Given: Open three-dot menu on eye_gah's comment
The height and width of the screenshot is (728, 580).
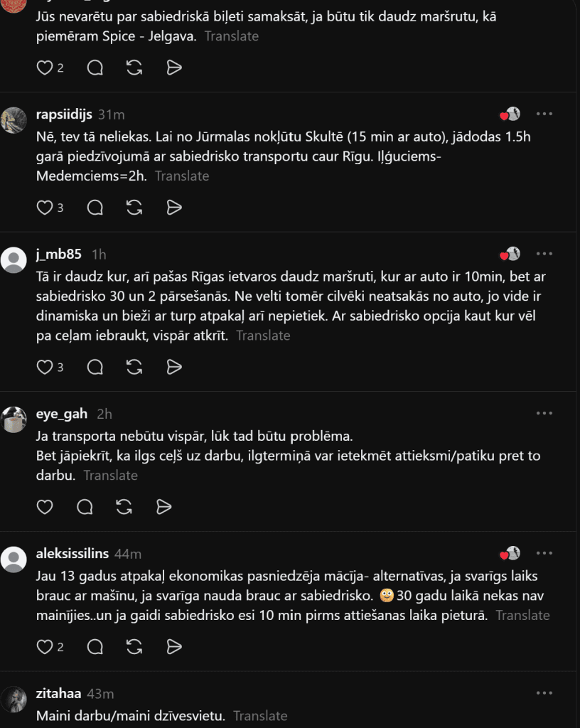Looking at the screenshot, I should point(544,413).
